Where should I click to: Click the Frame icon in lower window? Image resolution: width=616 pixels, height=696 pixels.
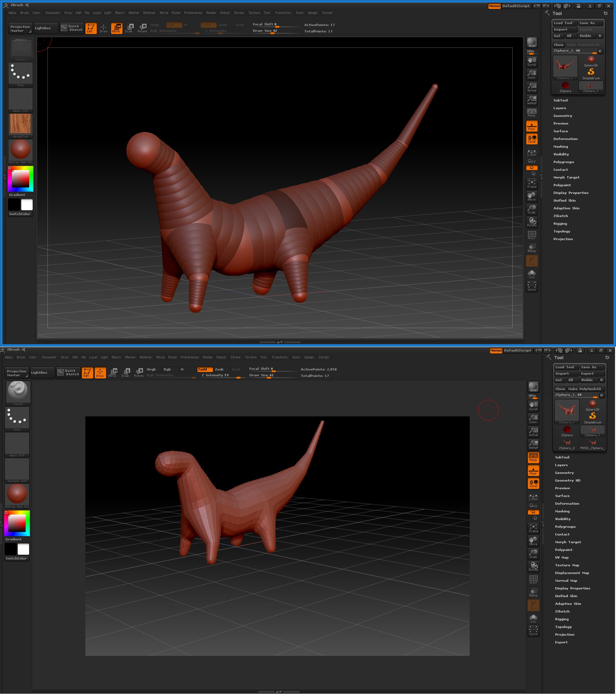[533, 528]
